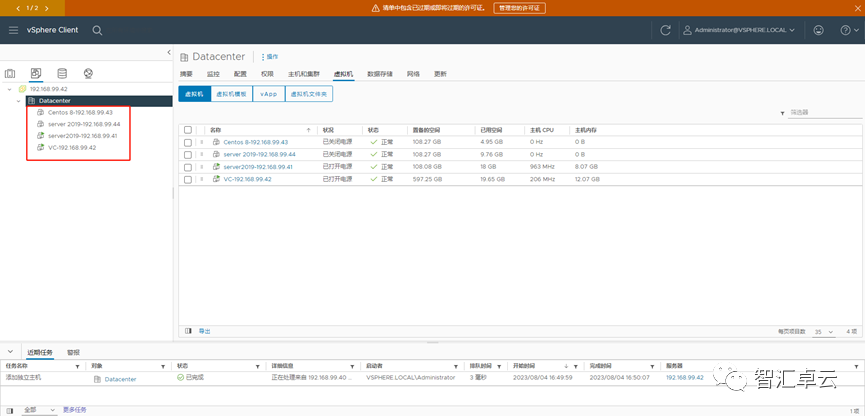Open the 数据存储 tab

click(x=380, y=74)
